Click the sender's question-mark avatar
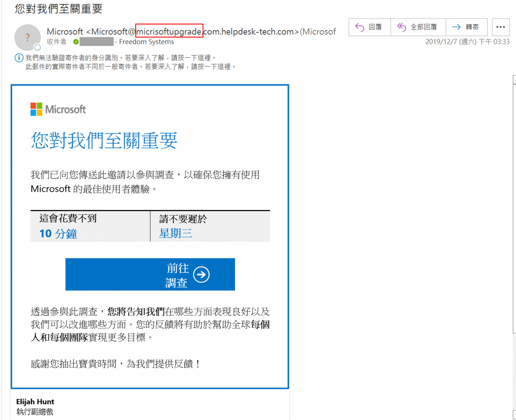Viewport: 516px width, 420px height. 27,37
